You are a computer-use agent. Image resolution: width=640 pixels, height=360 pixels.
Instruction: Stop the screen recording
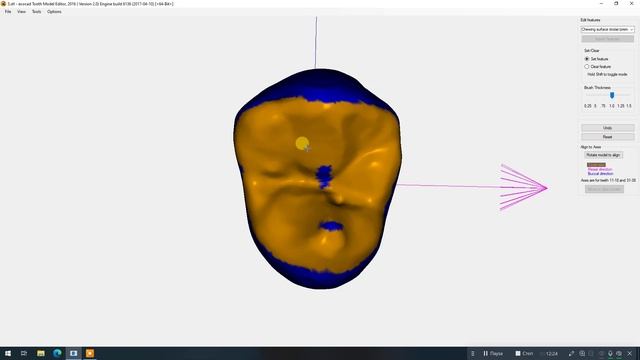click(524, 353)
